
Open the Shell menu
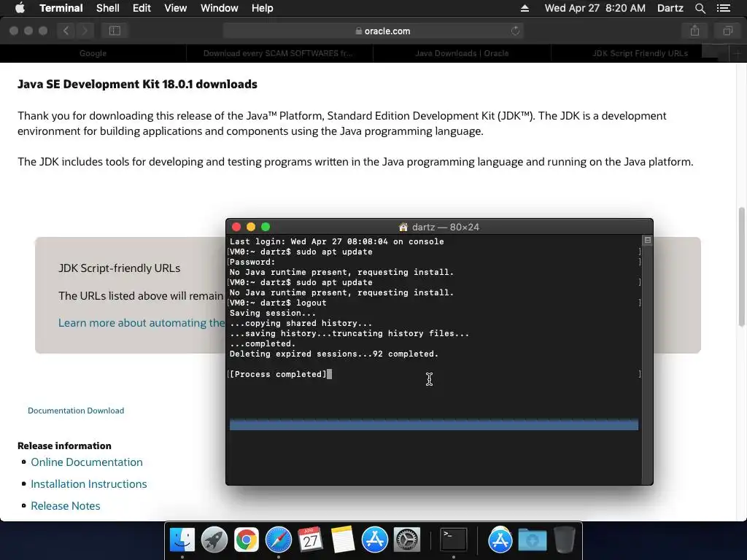point(108,8)
